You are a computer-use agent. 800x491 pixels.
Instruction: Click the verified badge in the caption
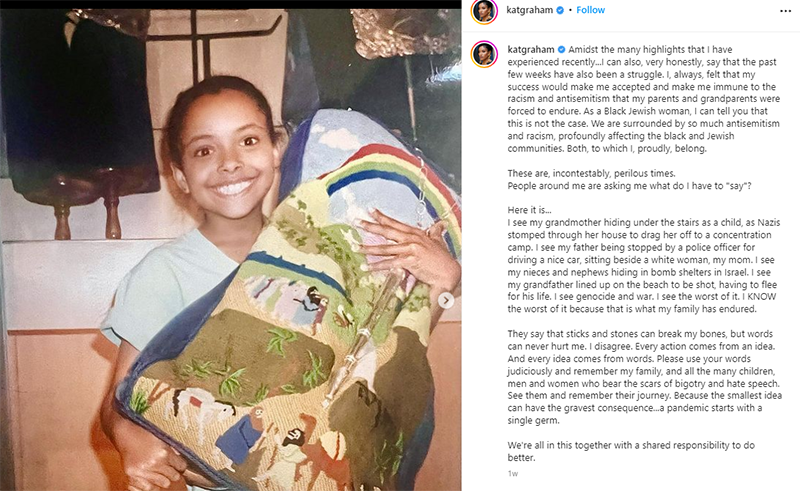point(561,50)
